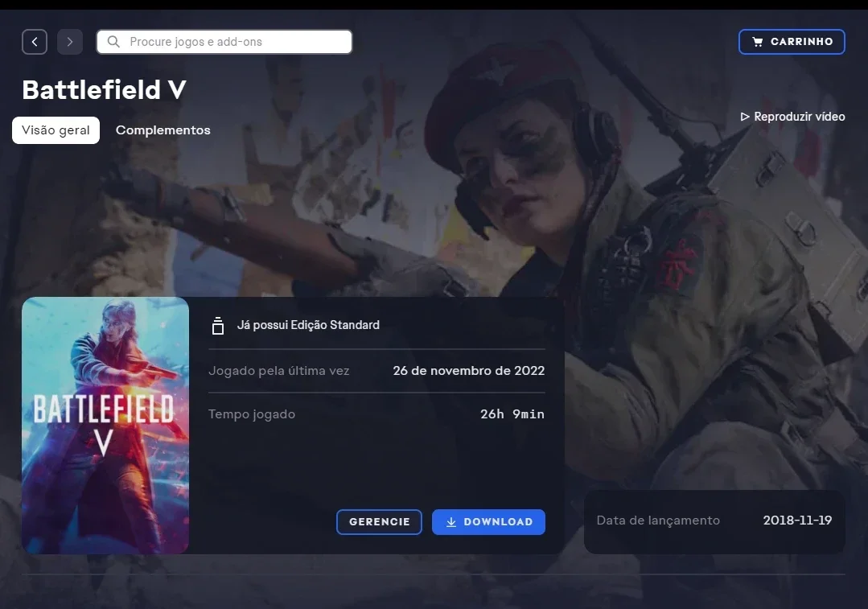This screenshot has height=609, width=868.
Task: Click the Battlefield V page title
Action: pos(104,89)
